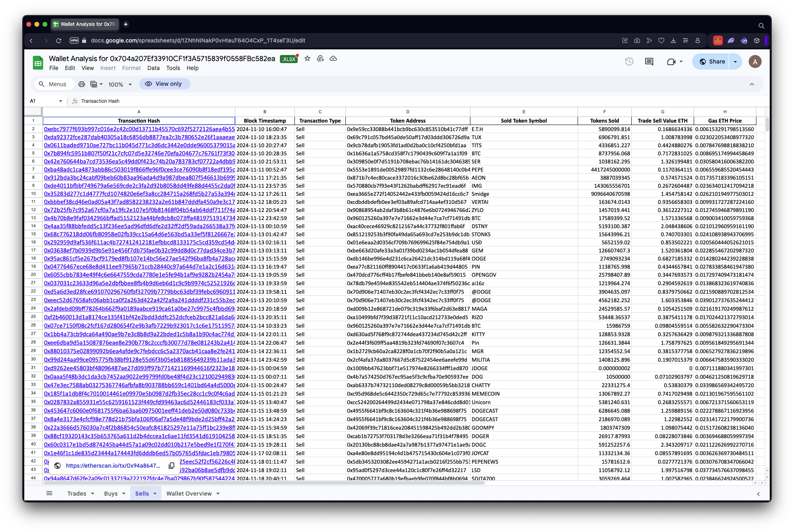This screenshot has width=794, height=532.
Task: Switch to the Buys sheet tab
Action: click(111, 494)
